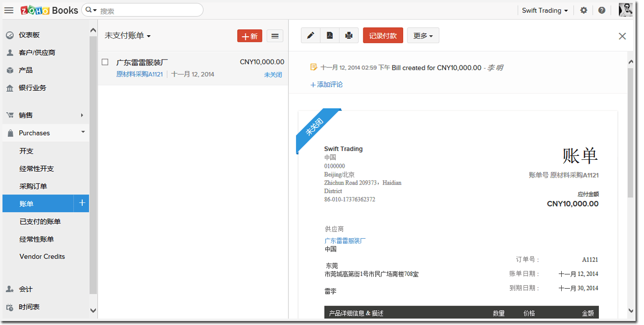Expand the 销售 sales menu
The width and height of the screenshot is (644, 325).
pyautogui.click(x=46, y=115)
